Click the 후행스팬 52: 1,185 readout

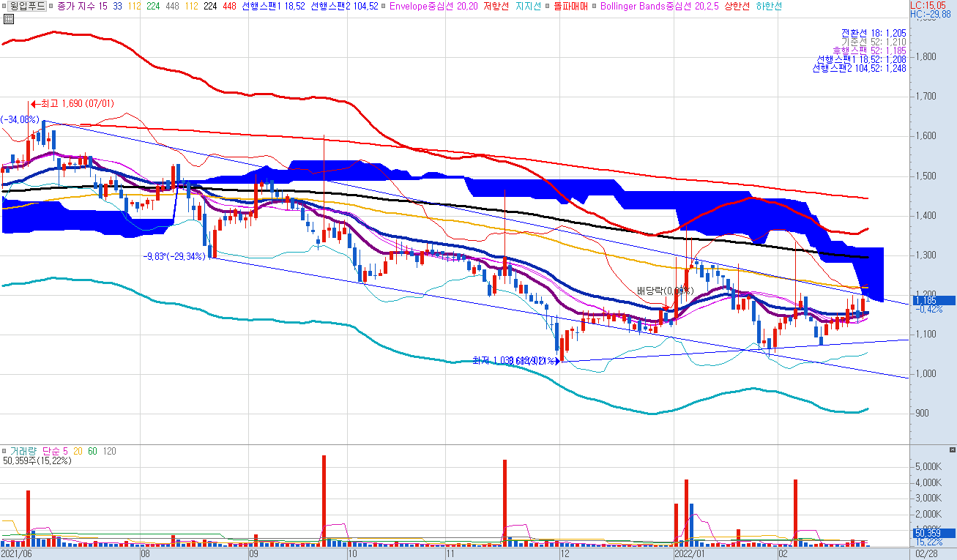coord(870,51)
